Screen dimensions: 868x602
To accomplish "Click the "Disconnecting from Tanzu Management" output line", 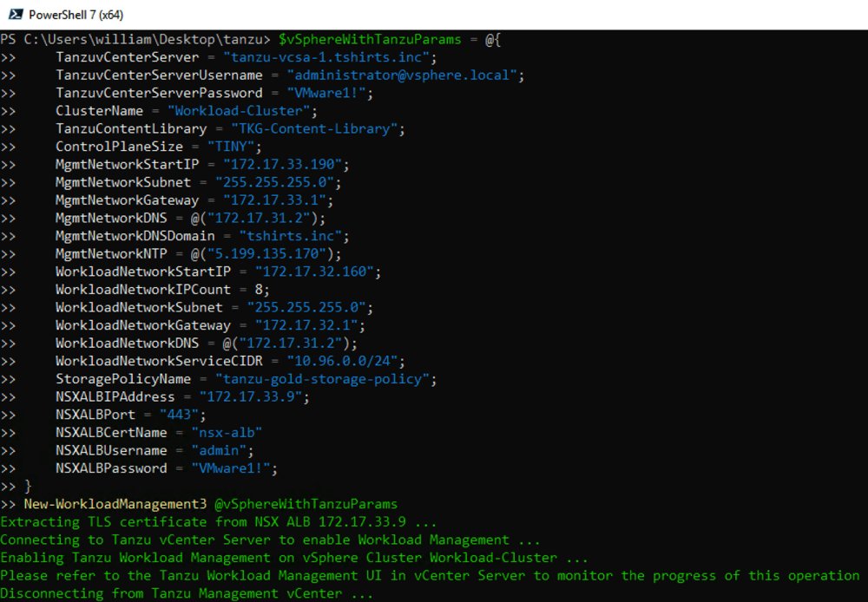I will pyautogui.click(x=187, y=593).
